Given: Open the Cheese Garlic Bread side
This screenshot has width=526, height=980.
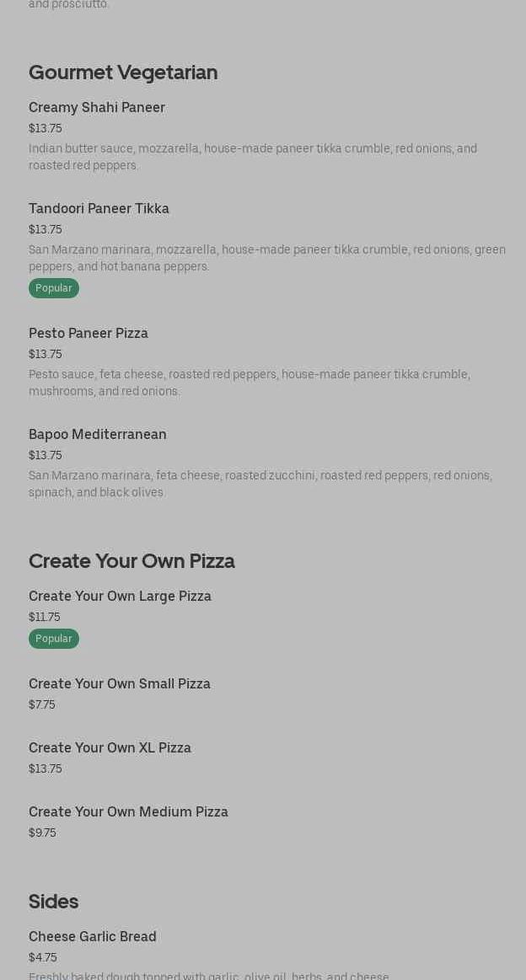Looking at the screenshot, I should [x=93, y=937].
